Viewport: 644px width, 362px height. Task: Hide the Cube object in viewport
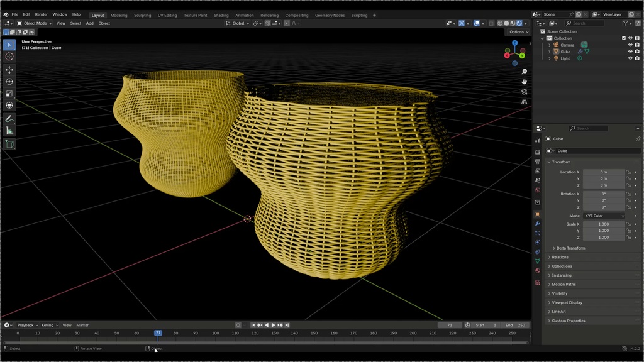pos(630,52)
